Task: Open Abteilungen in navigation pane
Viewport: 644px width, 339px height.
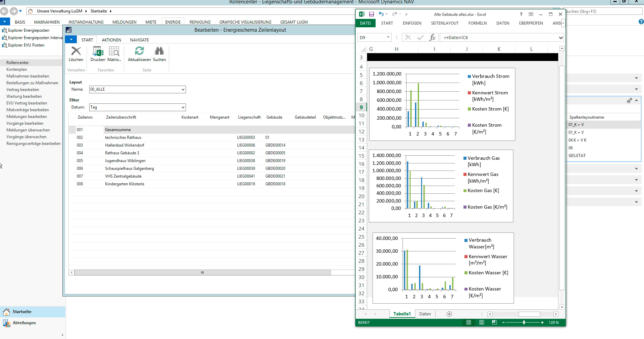Action: pos(24,323)
